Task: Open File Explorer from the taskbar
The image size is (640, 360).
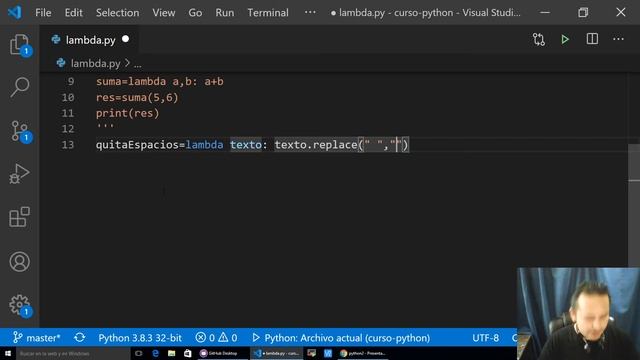Action: [171, 353]
